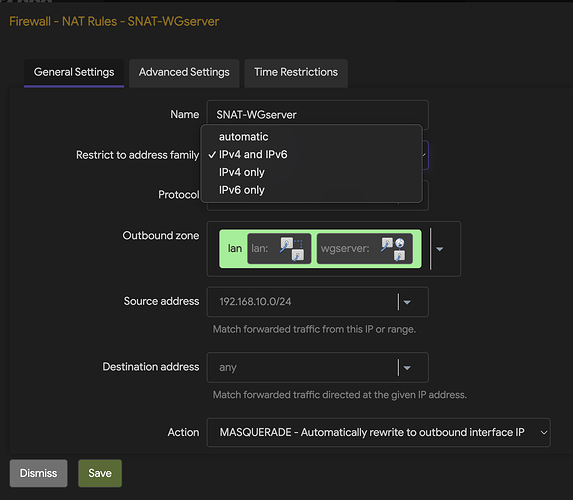Click the Source address field 192.168.10.0/24

coord(318,302)
